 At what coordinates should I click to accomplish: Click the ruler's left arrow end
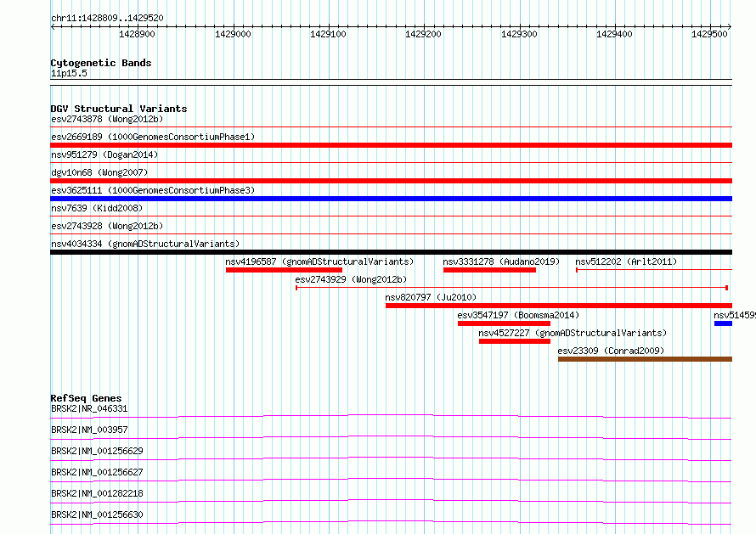pyautogui.click(x=53, y=26)
